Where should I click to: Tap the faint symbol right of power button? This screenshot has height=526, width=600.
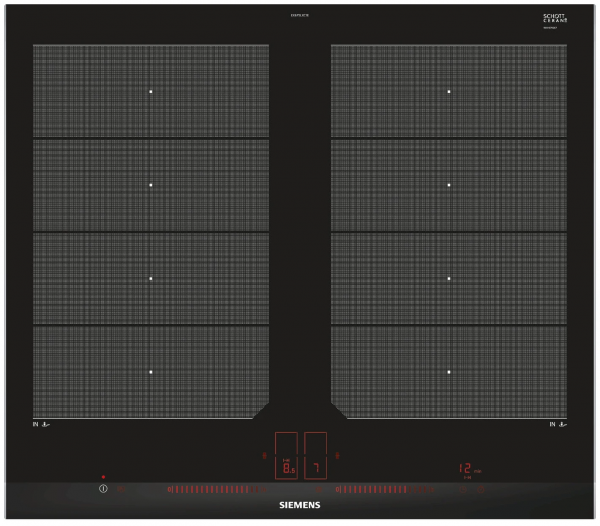[x=121, y=489]
